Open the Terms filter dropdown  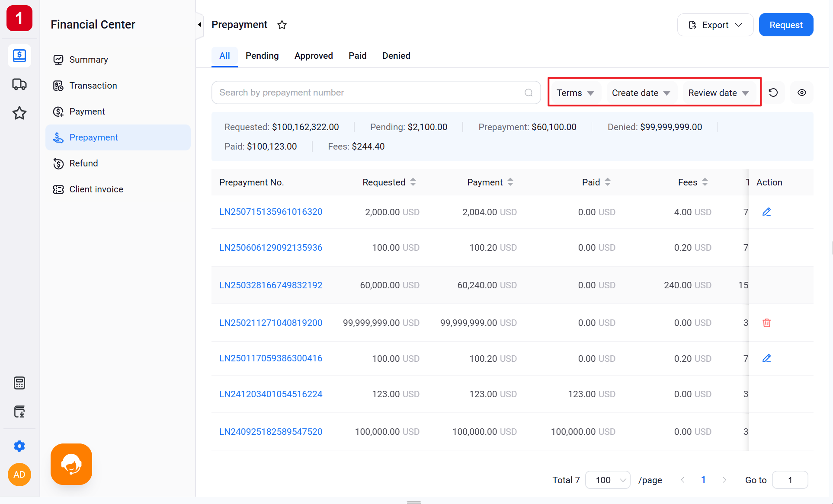pyautogui.click(x=575, y=93)
